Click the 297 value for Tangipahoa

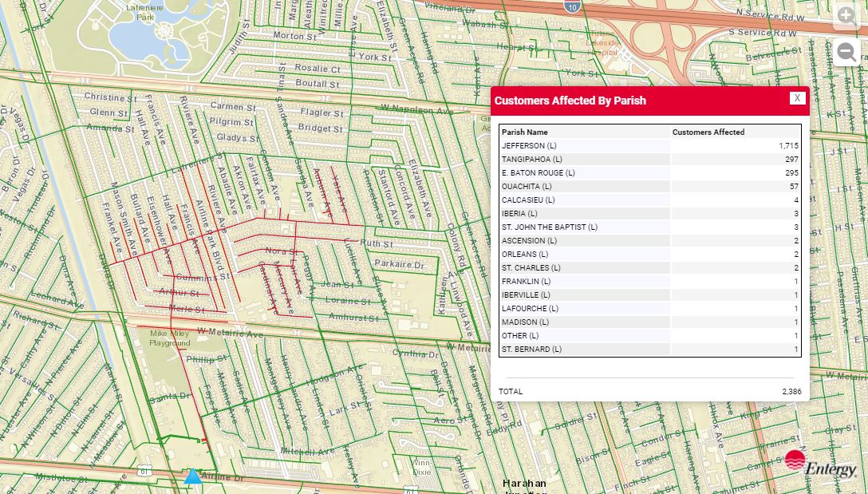[x=791, y=159]
